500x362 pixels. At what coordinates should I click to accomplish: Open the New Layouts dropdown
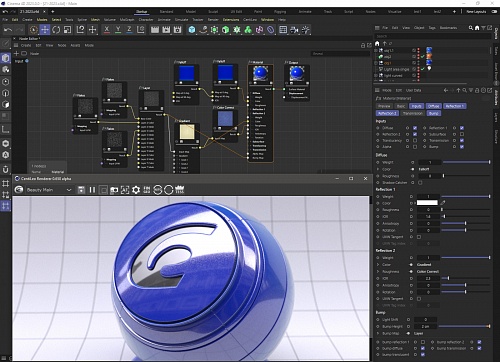(476, 12)
